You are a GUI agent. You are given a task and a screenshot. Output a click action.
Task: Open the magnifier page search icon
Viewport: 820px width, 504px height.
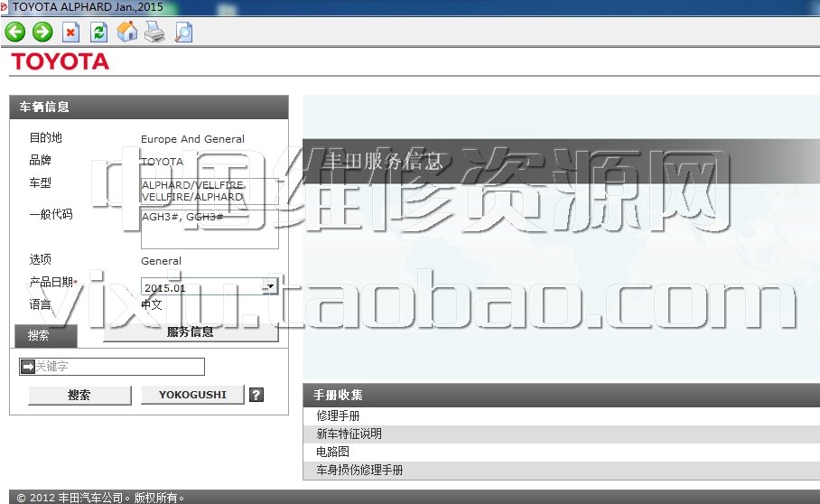click(x=183, y=33)
